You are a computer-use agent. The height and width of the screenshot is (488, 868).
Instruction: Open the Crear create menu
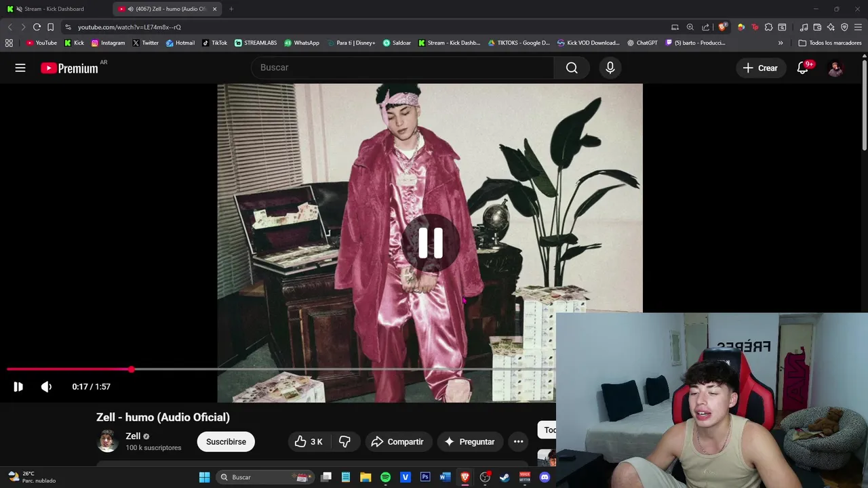click(760, 68)
